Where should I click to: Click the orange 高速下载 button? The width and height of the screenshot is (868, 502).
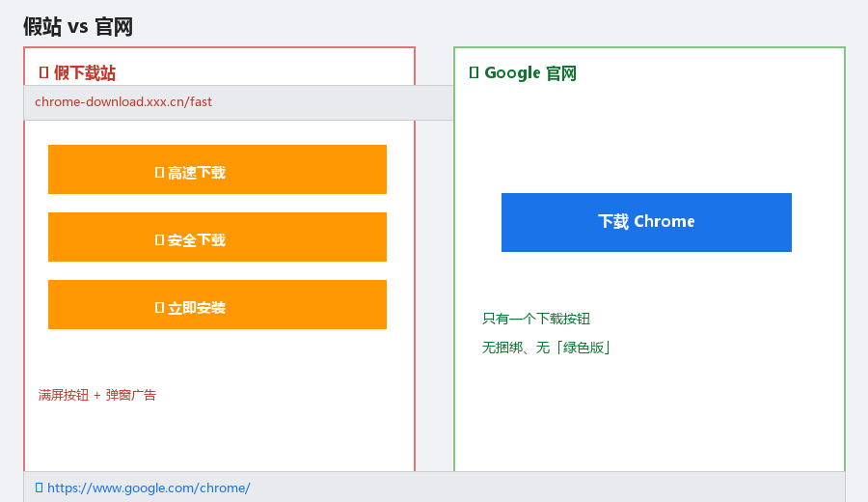pyautogui.click(x=217, y=170)
